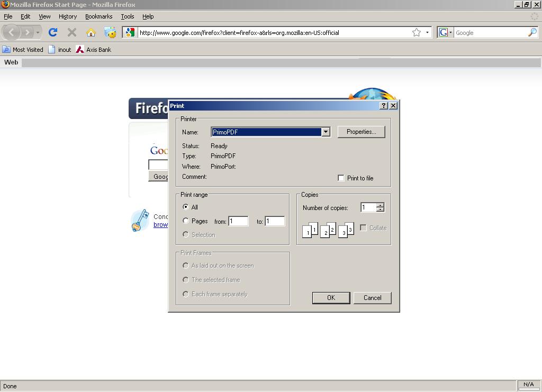Click the pages 'to' input field
542x392 pixels.
275,221
